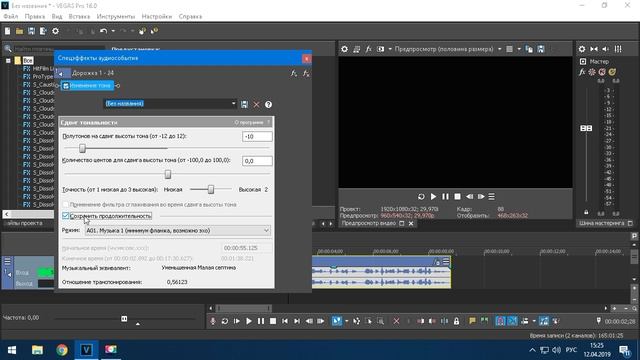Start timeline playback with Play button
640x360 pixels.
pos(249,321)
